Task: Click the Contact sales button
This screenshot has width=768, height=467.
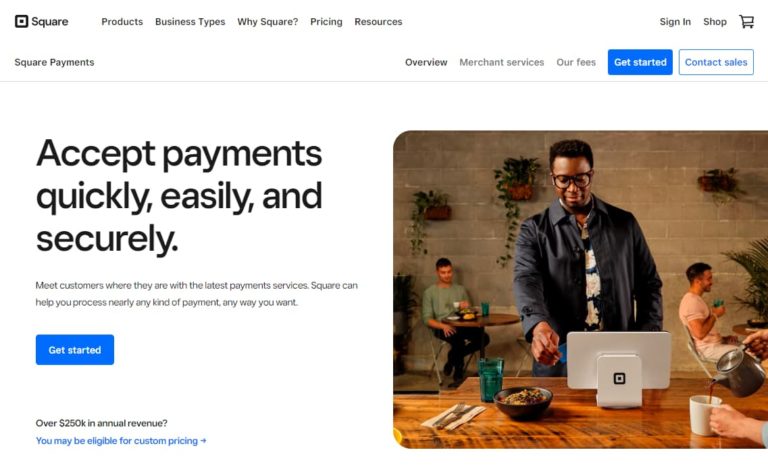Action: 716,62
